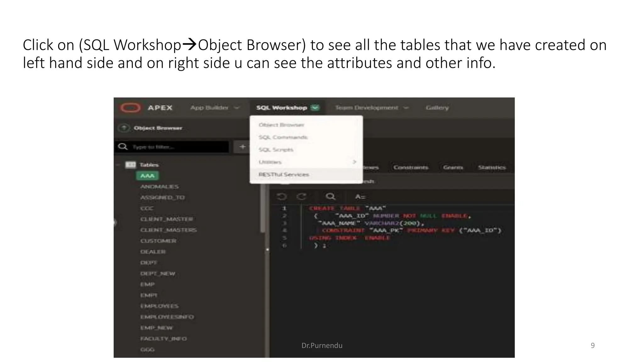
Task: Open the DEPT table
Action: pyautogui.click(x=148, y=262)
